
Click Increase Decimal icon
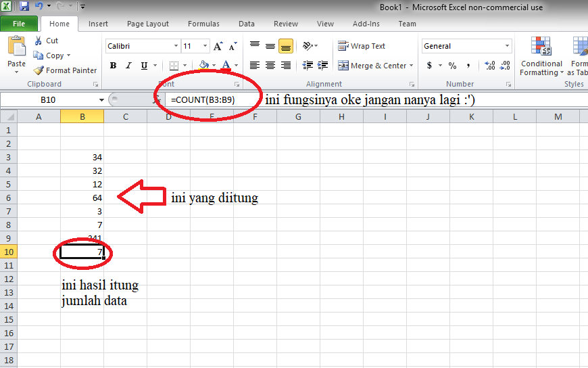tap(490, 66)
